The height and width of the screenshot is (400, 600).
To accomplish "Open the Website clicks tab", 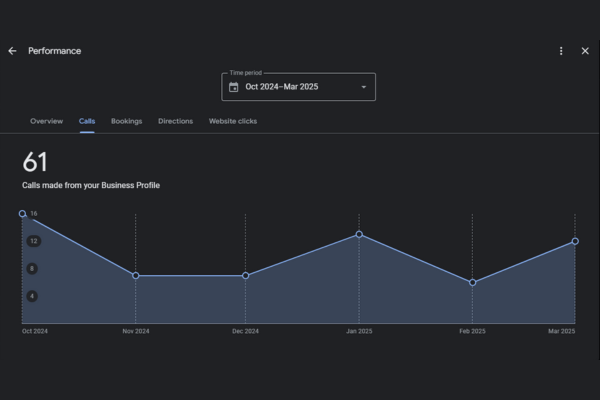I will point(233,121).
